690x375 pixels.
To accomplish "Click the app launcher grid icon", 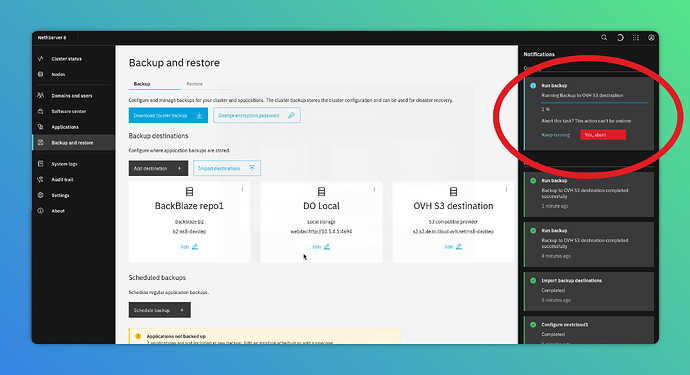I will (636, 38).
